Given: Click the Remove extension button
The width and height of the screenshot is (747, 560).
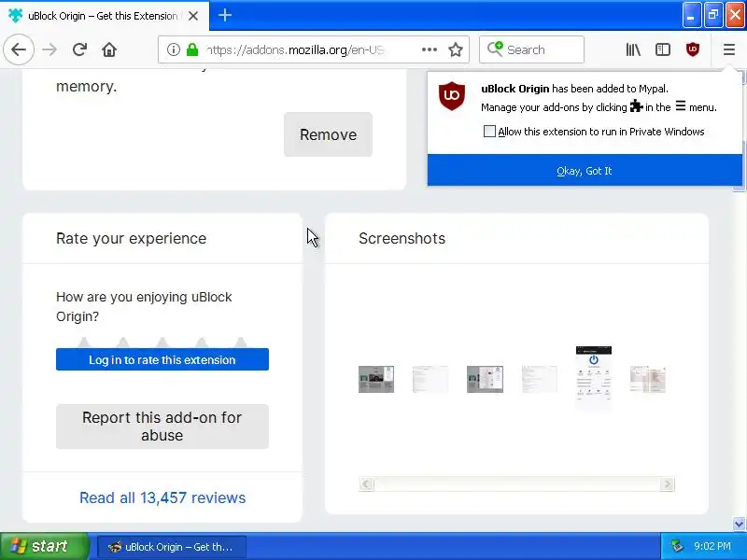Looking at the screenshot, I should tap(328, 134).
